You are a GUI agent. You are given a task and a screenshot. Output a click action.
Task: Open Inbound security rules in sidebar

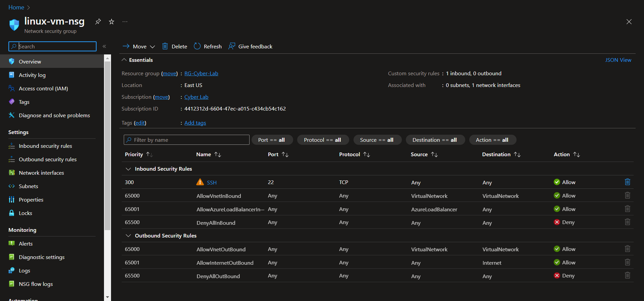click(45, 146)
